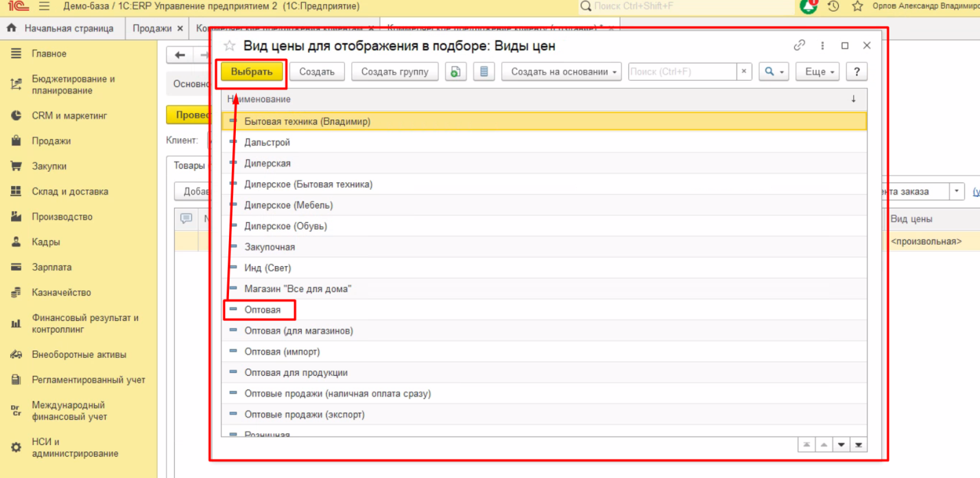Click the copy-link chain icon in dialog header
The height and width of the screenshot is (478, 980).
[x=799, y=46]
